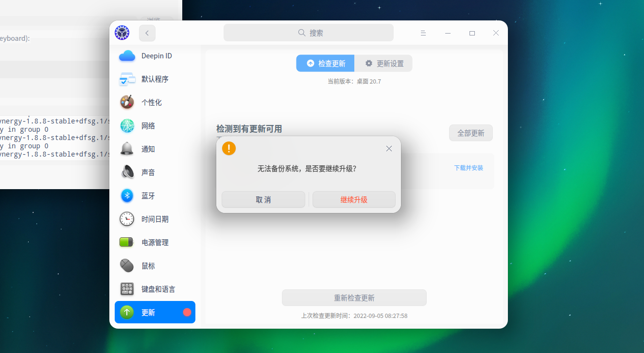Click the 搜索 search field

click(x=308, y=32)
